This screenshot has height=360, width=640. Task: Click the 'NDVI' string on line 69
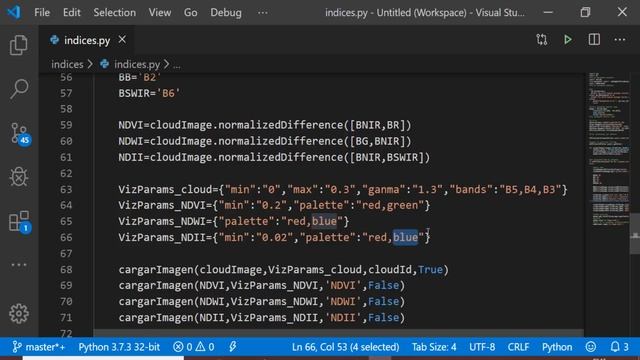[343, 286]
